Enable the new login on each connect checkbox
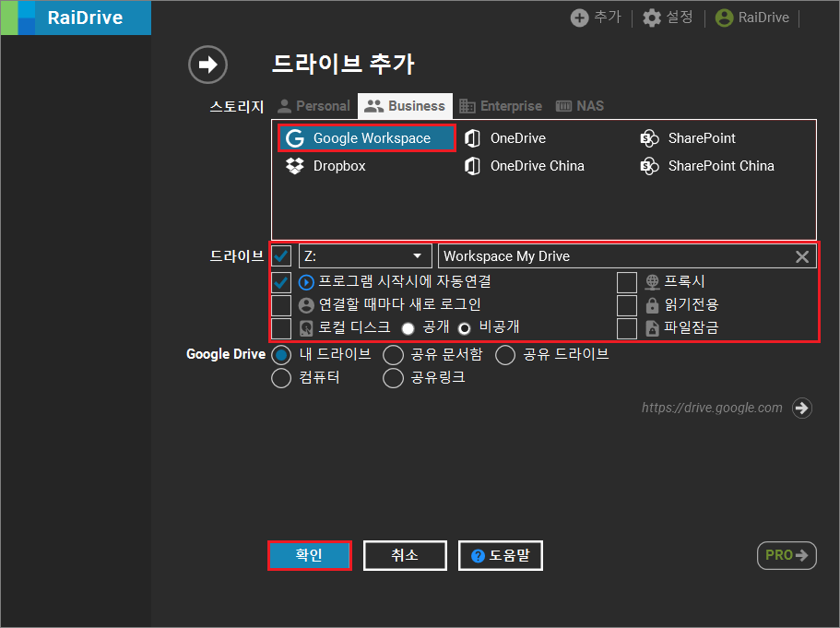This screenshot has height=628, width=840. tap(281, 305)
